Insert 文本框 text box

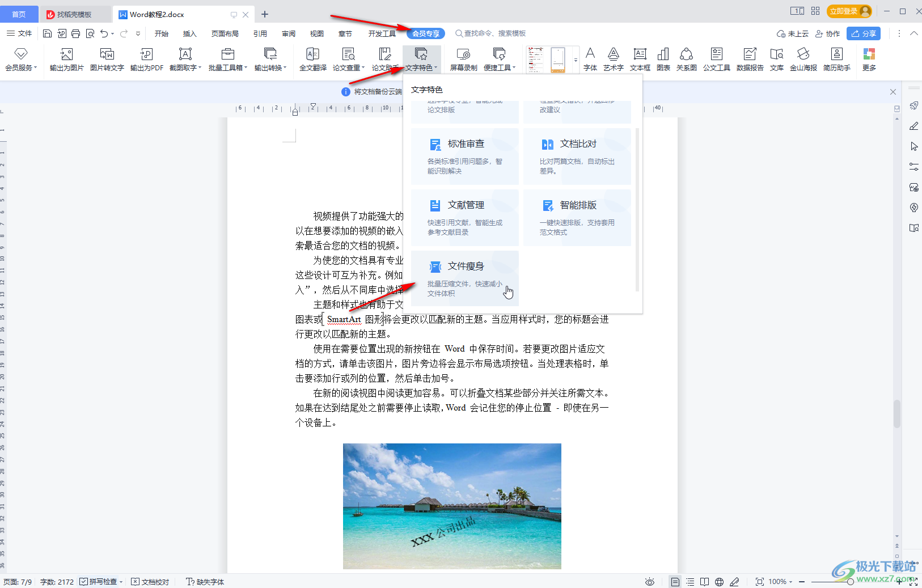[640, 59]
